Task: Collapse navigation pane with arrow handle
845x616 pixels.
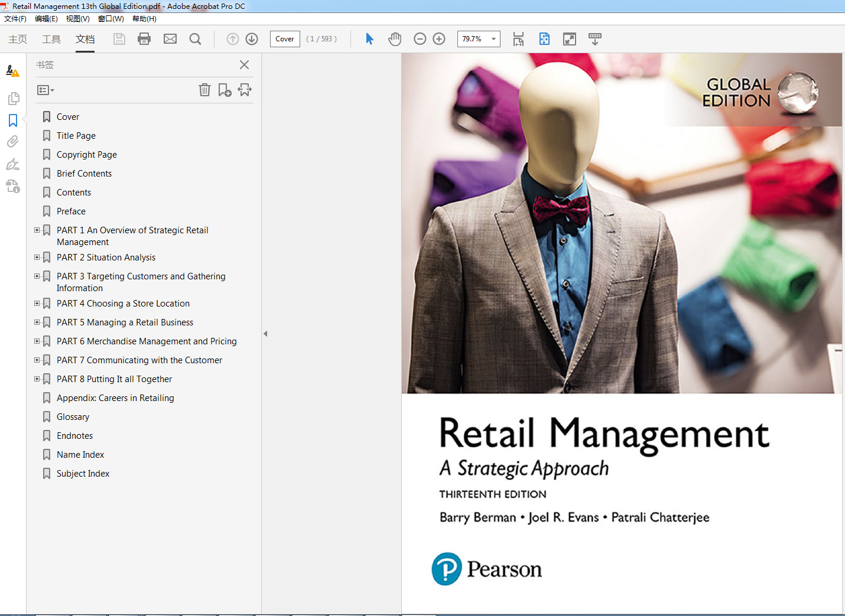Action: tap(265, 334)
